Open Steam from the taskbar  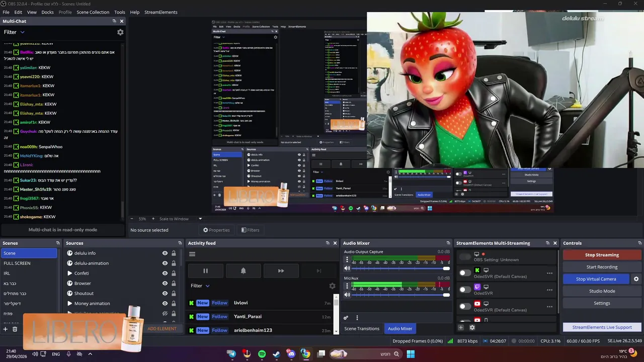[276, 354]
